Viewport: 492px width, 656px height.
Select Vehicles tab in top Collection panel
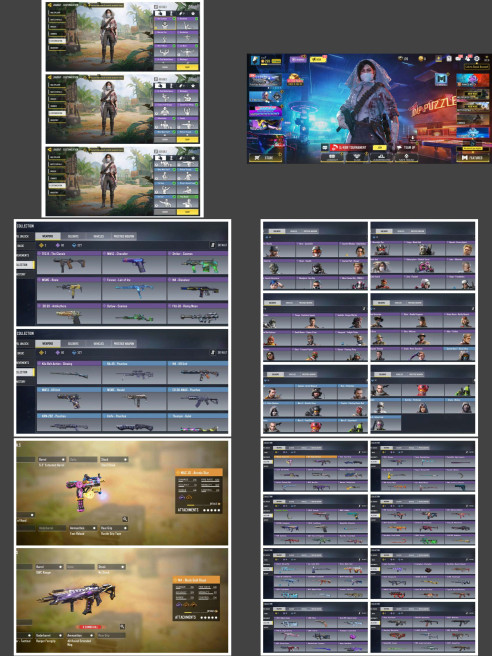pos(99,236)
